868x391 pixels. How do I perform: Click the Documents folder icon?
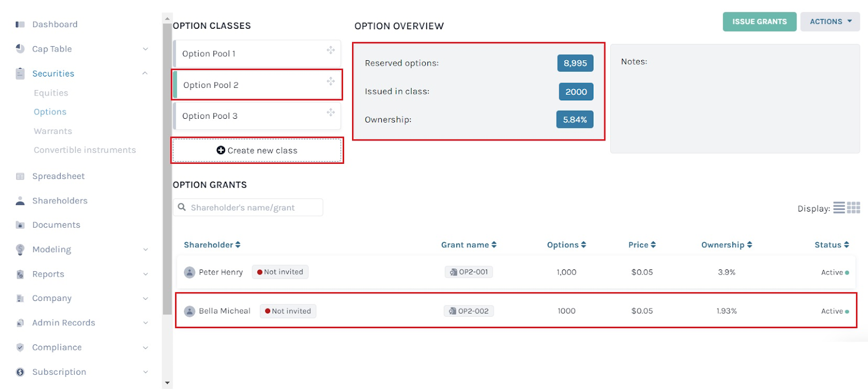20,225
